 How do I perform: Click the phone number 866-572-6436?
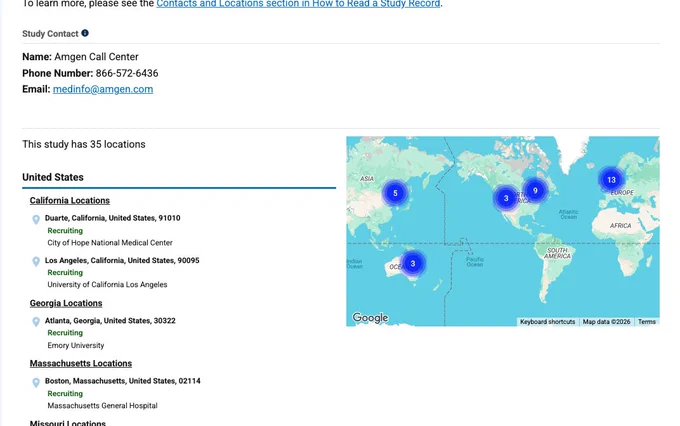pos(127,73)
